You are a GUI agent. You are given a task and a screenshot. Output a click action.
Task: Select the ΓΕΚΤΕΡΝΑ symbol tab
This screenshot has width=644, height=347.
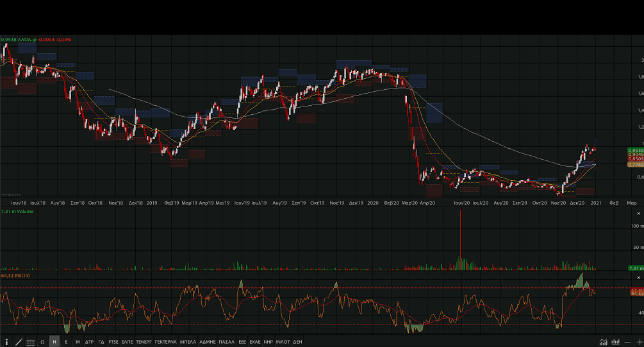[x=165, y=342]
